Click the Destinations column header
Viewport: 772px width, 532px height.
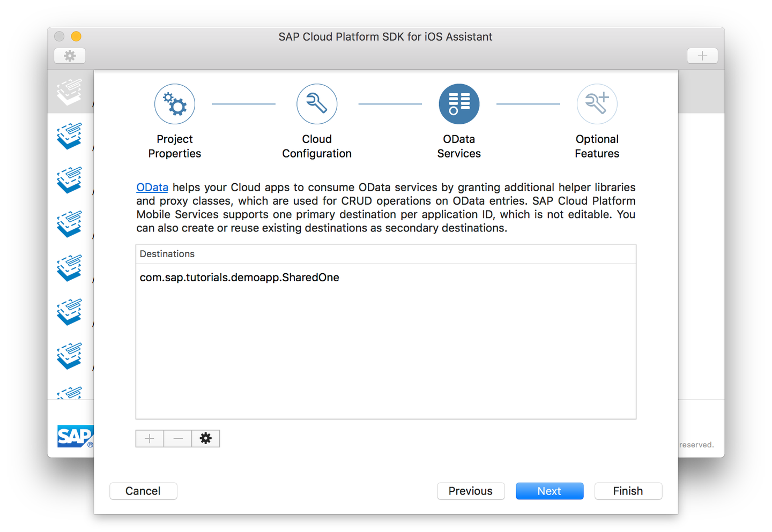click(x=385, y=254)
